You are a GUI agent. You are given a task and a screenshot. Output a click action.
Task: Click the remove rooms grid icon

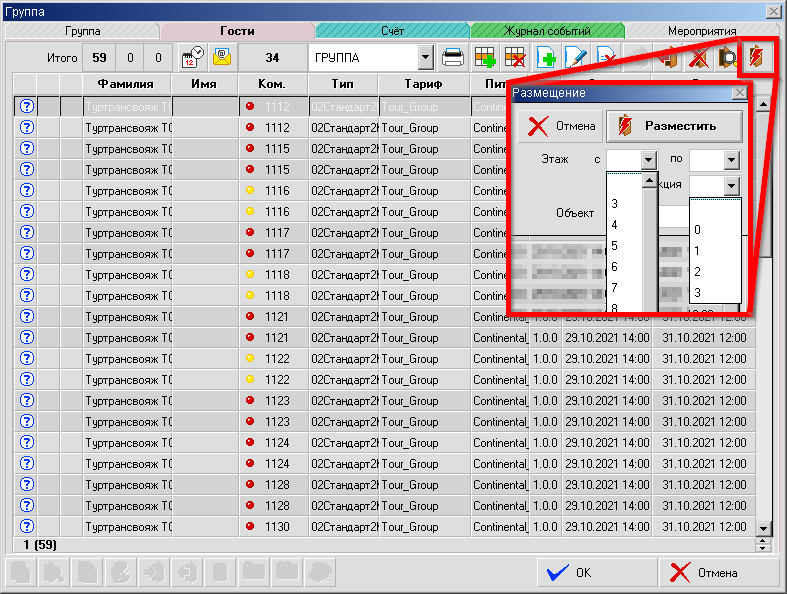click(516, 57)
